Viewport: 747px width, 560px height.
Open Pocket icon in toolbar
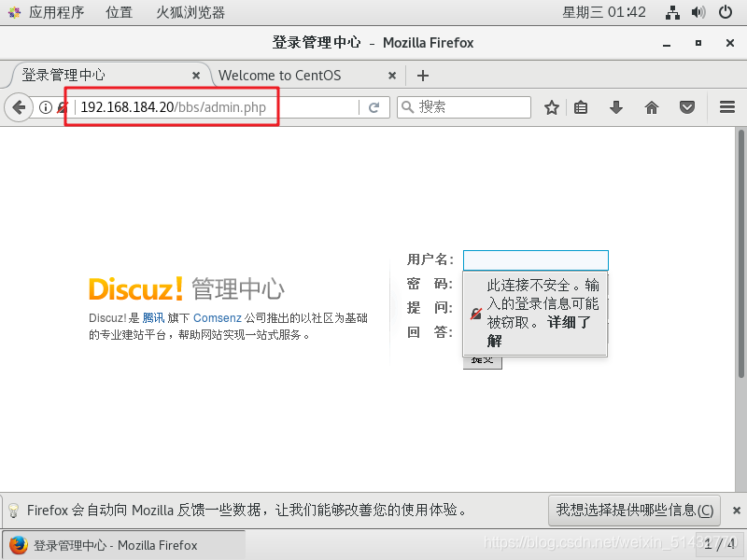click(687, 107)
